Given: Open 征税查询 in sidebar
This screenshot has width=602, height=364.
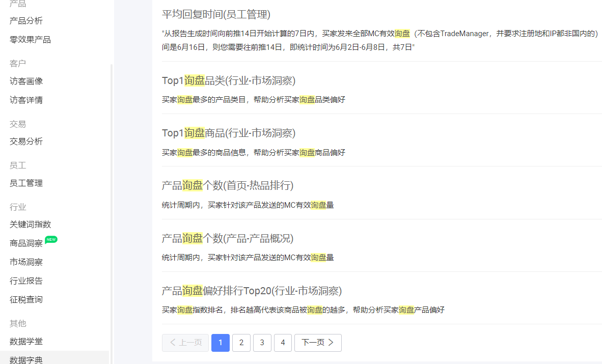Looking at the screenshot, I should 26,300.
